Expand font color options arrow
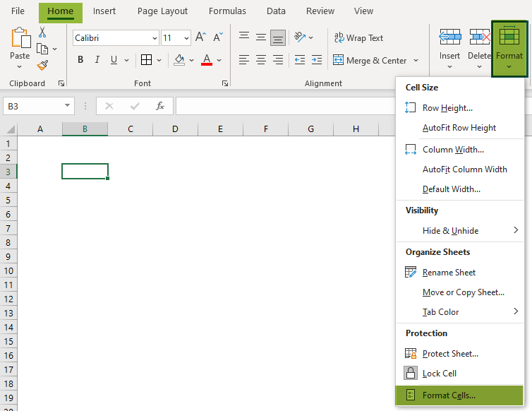This screenshot has width=532, height=411. coord(219,60)
